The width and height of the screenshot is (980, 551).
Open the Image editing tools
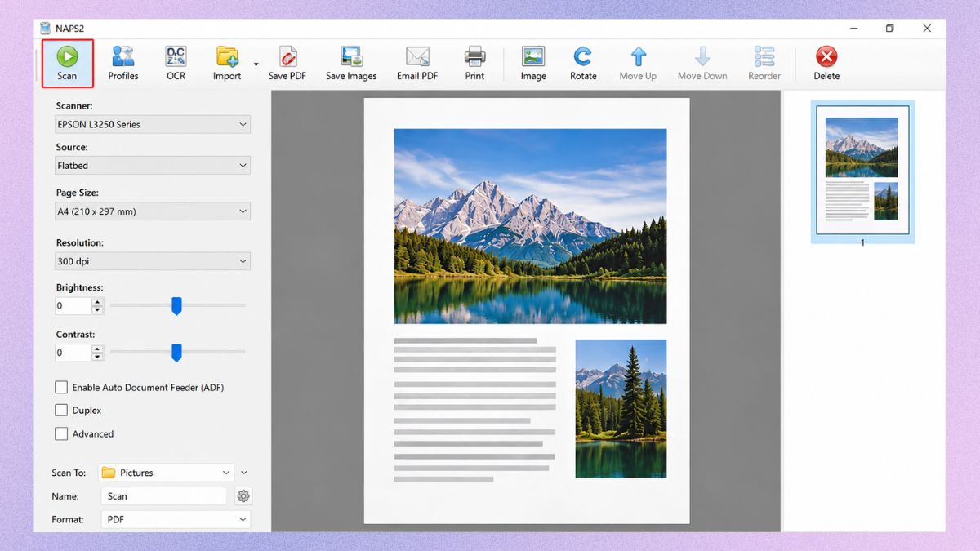533,63
